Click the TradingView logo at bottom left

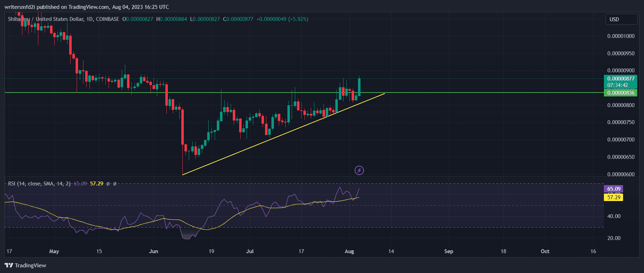tap(25, 265)
